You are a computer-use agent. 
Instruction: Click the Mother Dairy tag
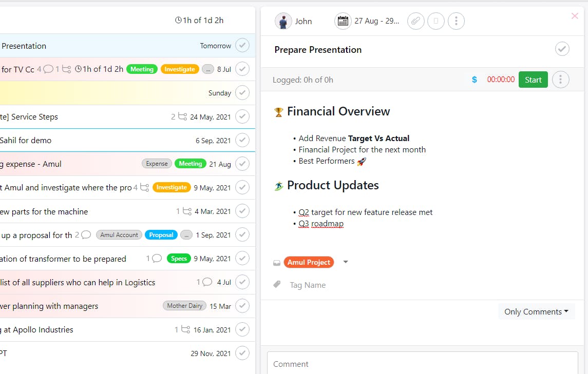[x=184, y=305]
